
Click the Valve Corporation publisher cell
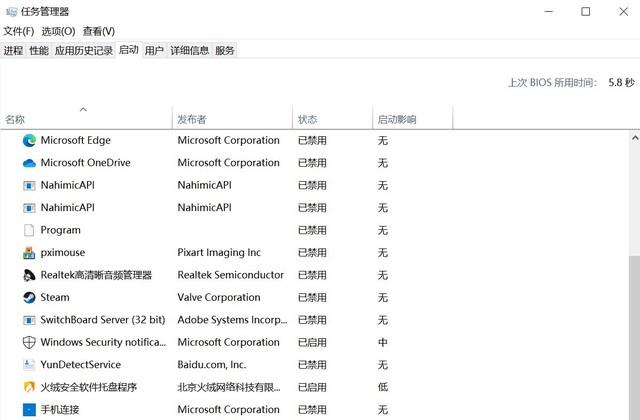(219, 298)
